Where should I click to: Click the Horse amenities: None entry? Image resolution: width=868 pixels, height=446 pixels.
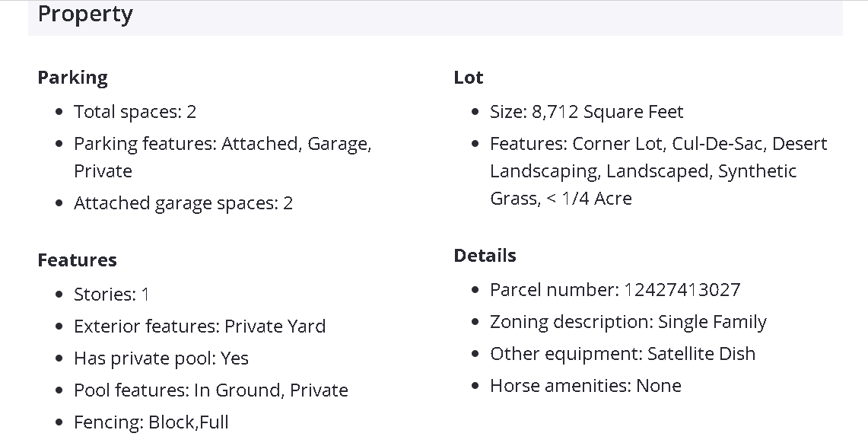585,386
